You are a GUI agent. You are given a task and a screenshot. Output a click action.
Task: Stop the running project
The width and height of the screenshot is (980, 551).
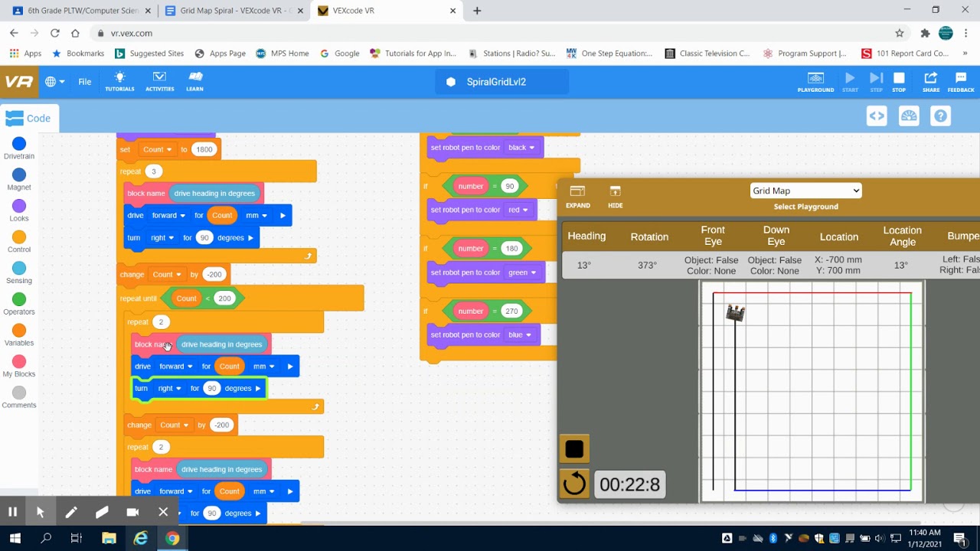pyautogui.click(x=899, y=82)
